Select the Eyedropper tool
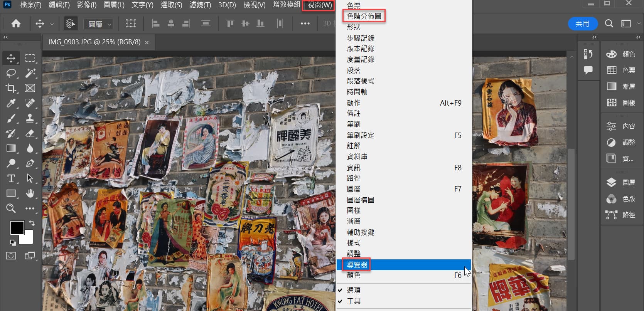Viewport: 644px width, 311px height. tap(11, 103)
